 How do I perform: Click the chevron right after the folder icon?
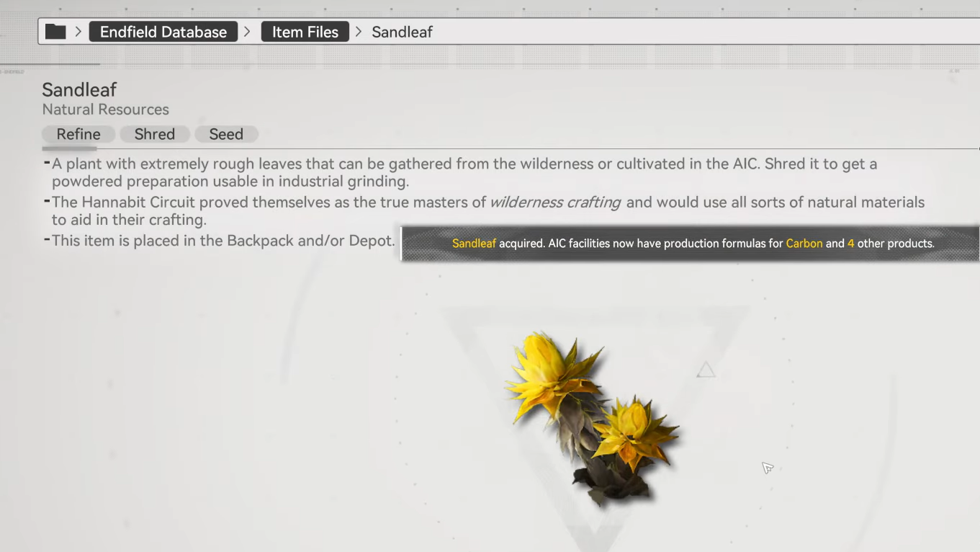[x=78, y=32]
